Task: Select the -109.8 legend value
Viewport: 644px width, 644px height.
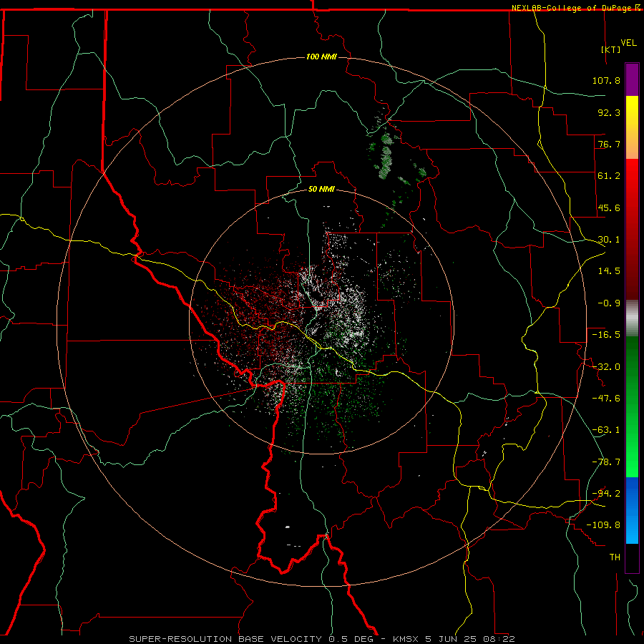Action: point(603,525)
